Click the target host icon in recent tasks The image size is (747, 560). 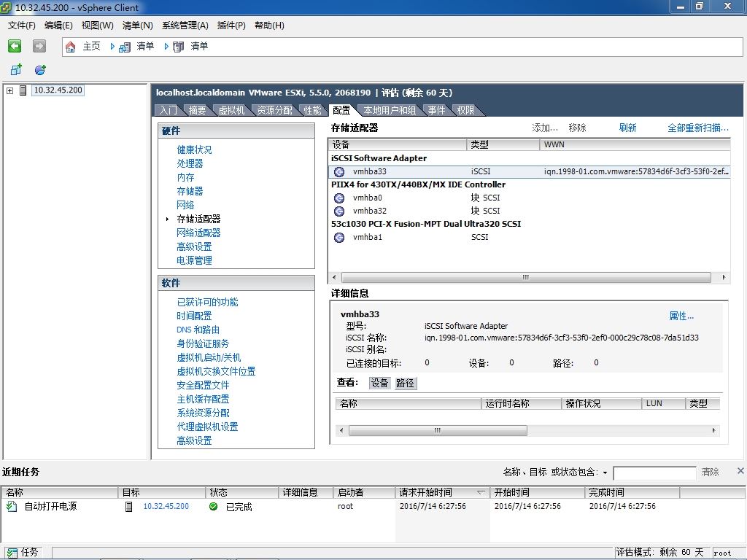pos(128,507)
